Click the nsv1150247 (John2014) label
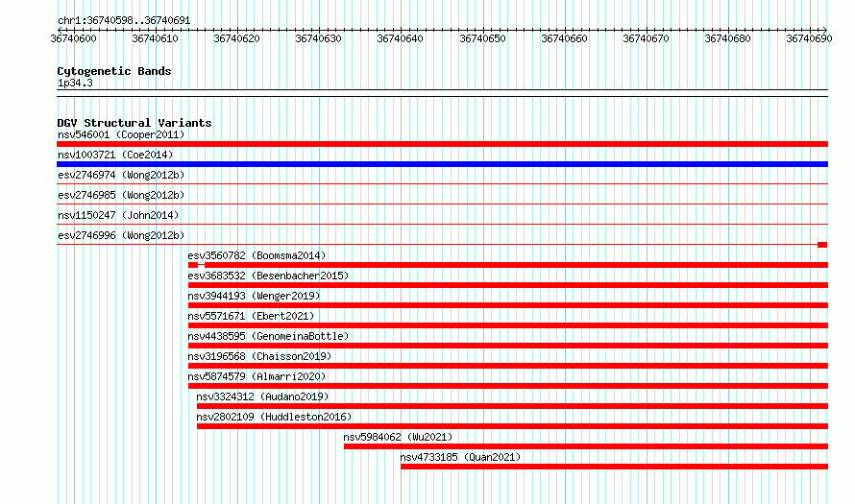The width and height of the screenshot is (855, 504). pyautogui.click(x=118, y=215)
